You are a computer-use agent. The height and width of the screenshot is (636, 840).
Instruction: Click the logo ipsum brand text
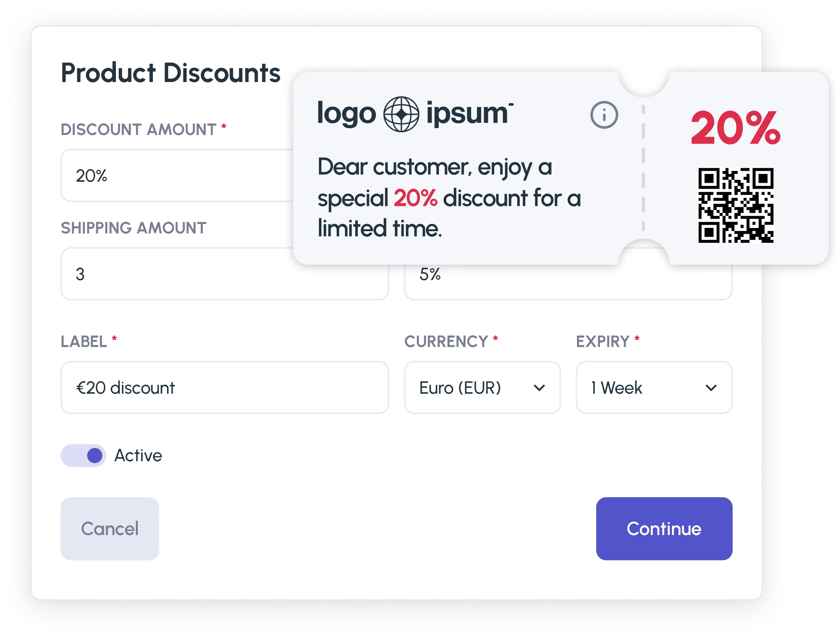coord(467,113)
